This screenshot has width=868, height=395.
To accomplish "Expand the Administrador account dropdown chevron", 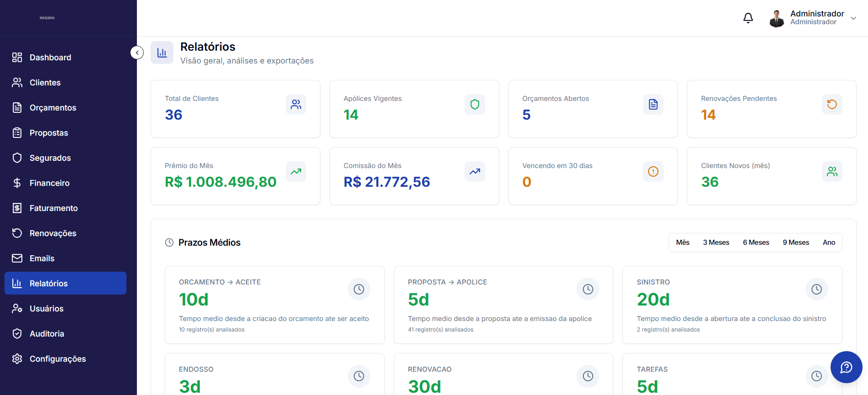I will click(853, 18).
